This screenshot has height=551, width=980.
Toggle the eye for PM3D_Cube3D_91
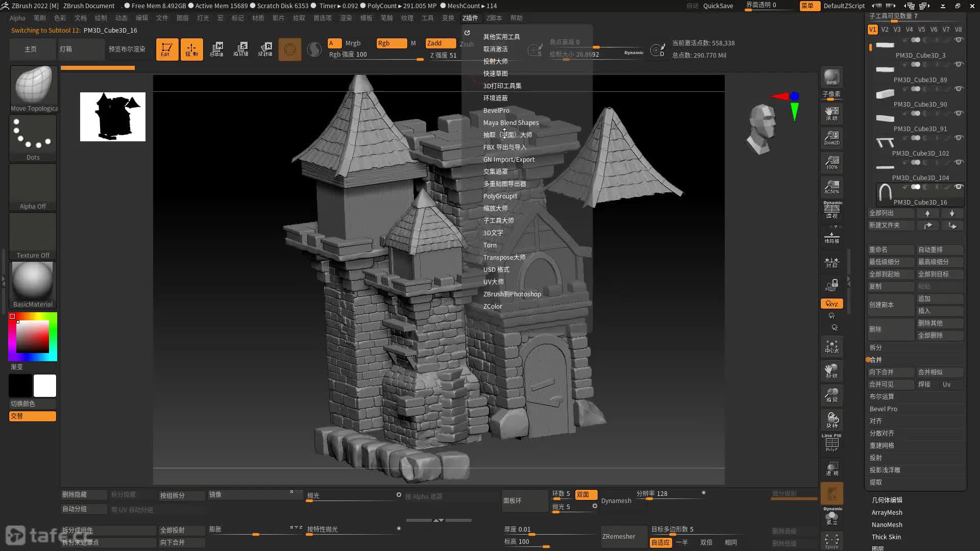(x=959, y=113)
